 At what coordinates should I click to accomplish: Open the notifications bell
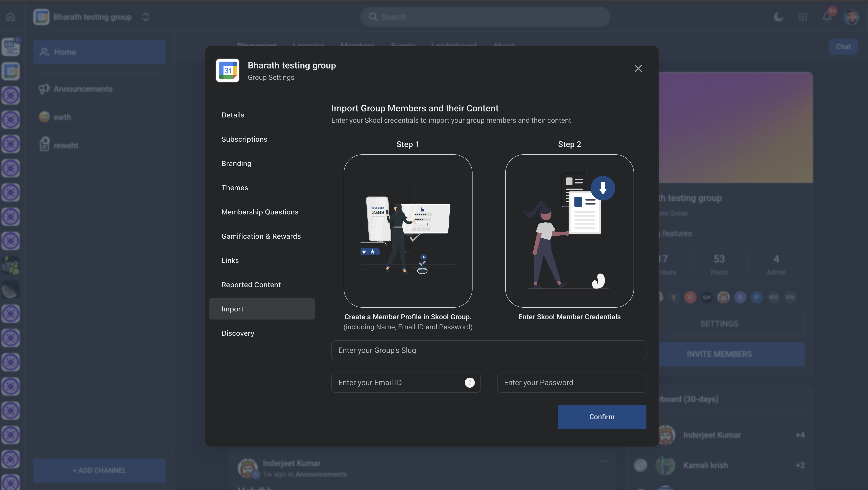click(x=827, y=17)
